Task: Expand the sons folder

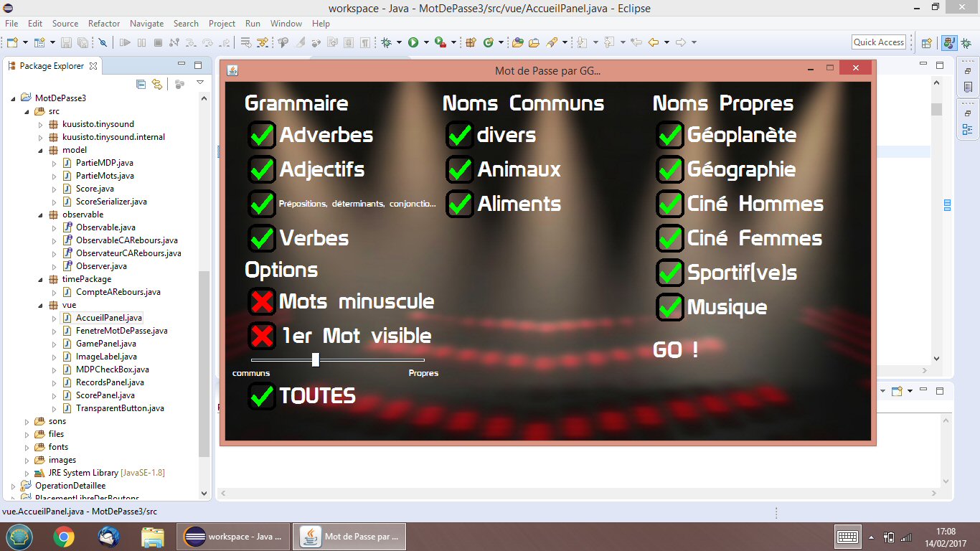Action: [27, 421]
